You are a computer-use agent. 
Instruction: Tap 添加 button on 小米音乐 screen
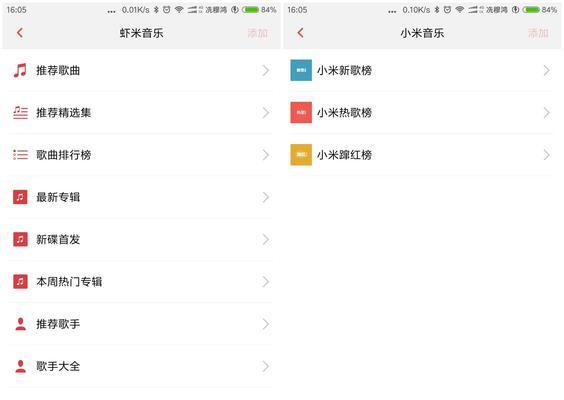point(538,33)
